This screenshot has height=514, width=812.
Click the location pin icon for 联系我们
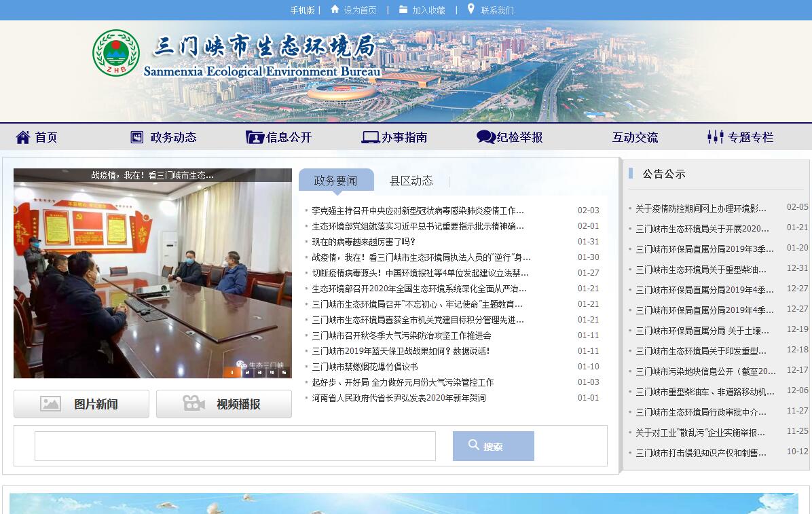click(x=470, y=10)
